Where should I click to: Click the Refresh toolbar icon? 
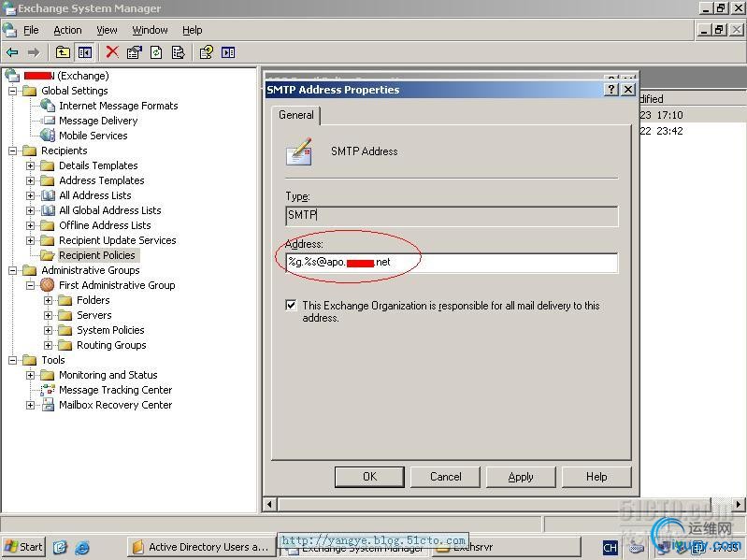click(156, 52)
